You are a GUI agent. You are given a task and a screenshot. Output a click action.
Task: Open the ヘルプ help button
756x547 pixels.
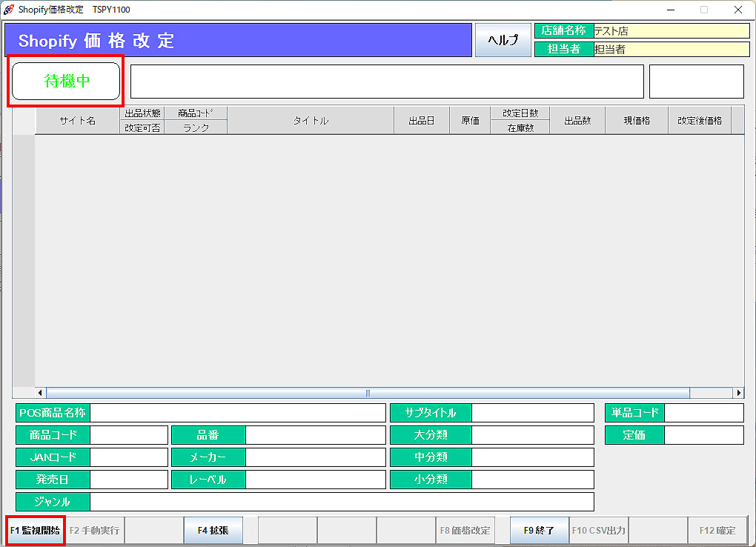click(502, 40)
